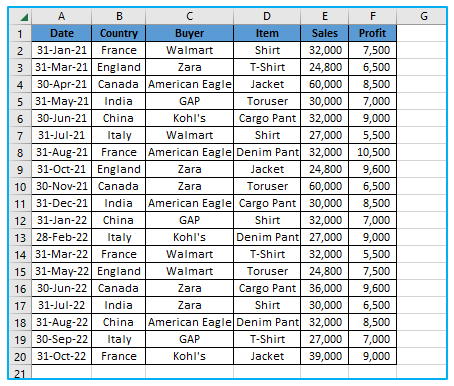Click the Profit header cell
The image size is (454, 386).
(x=373, y=33)
